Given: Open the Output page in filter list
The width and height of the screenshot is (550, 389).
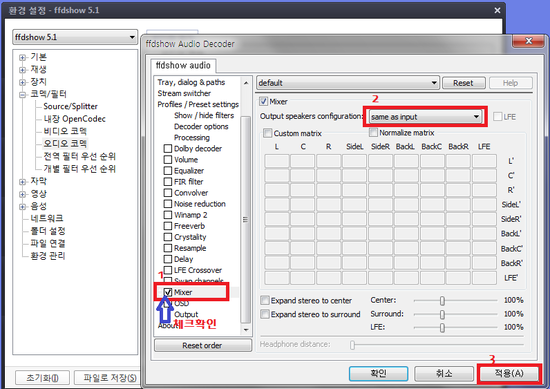Looking at the screenshot, I should 186,314.
